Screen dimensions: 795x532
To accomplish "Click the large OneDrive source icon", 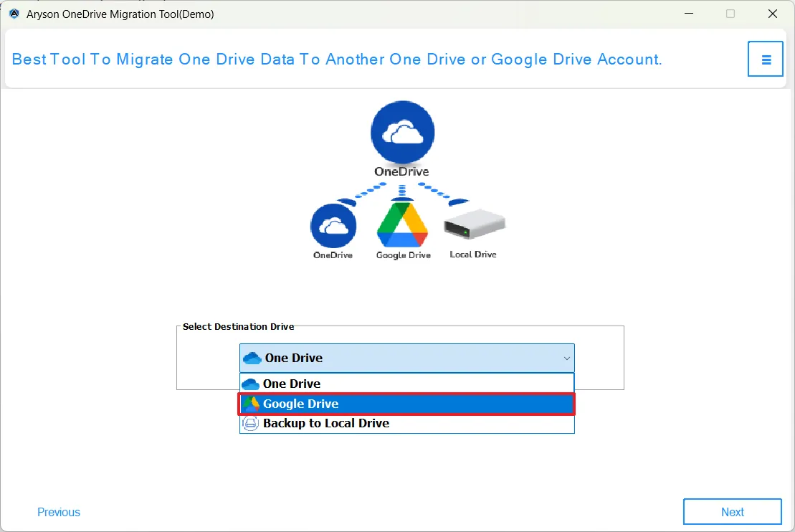I will pos(402,133).
